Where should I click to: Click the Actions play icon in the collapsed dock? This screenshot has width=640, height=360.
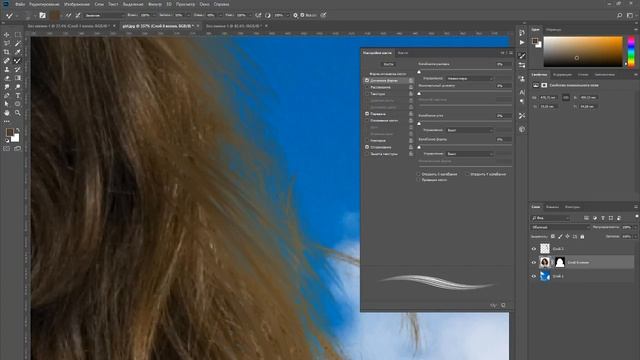click(x=522, y=42)
